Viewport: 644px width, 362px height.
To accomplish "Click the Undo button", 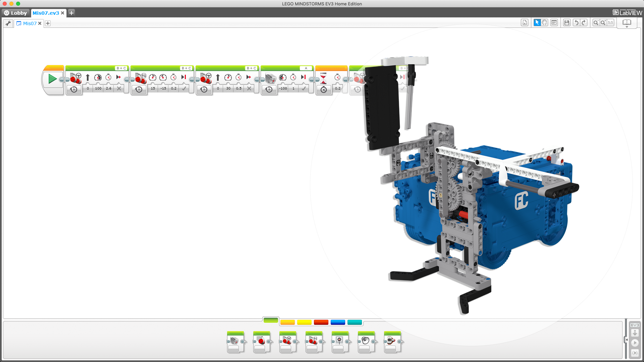I will 576,22.
